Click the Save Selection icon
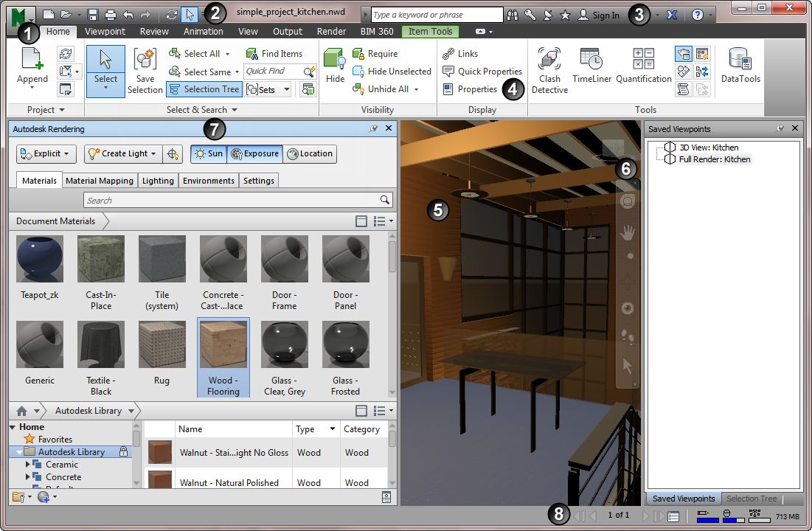812x531 pixels. pyautogui.click(x=145, y=71)
